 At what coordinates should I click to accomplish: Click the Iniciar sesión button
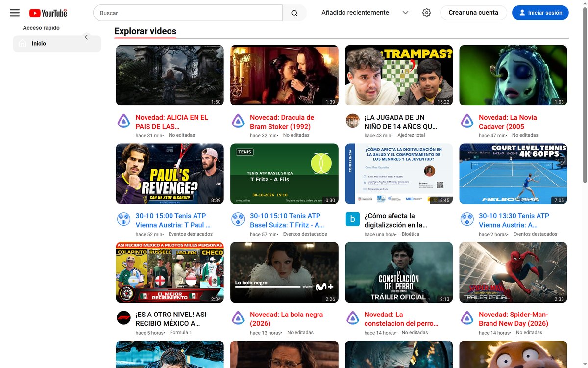540,13
